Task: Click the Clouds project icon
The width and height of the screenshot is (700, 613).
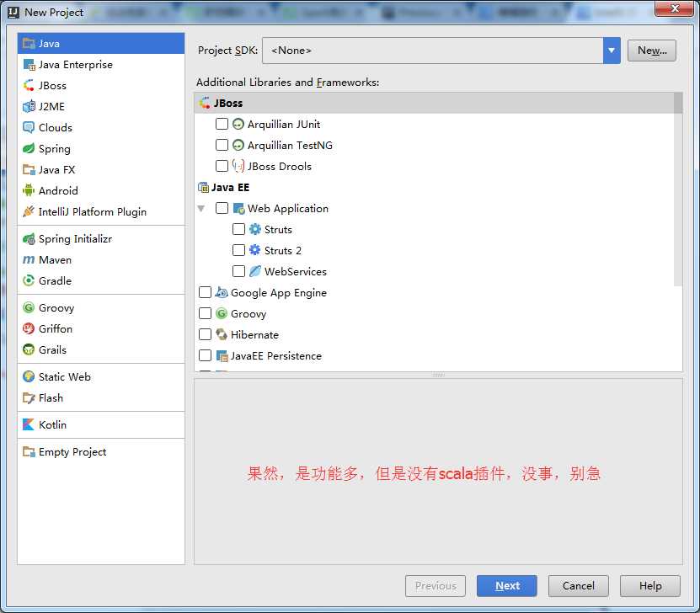Action: (29, 128)
